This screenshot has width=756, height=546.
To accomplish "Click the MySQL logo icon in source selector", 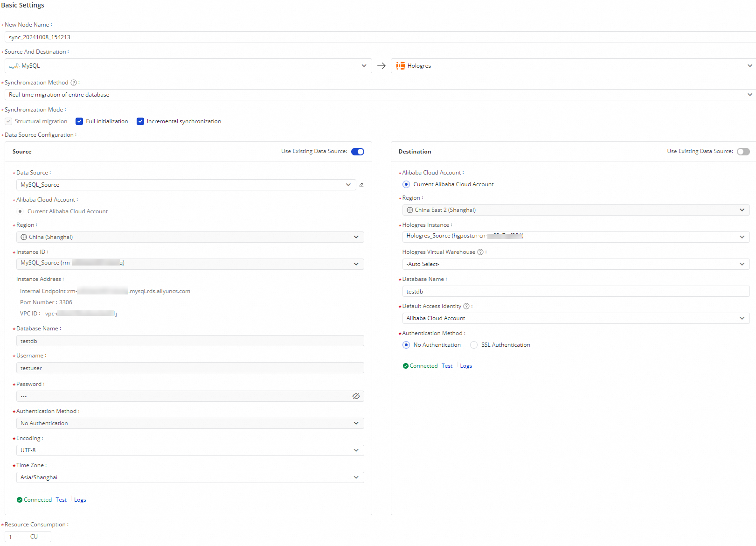I will click(14, 66).
